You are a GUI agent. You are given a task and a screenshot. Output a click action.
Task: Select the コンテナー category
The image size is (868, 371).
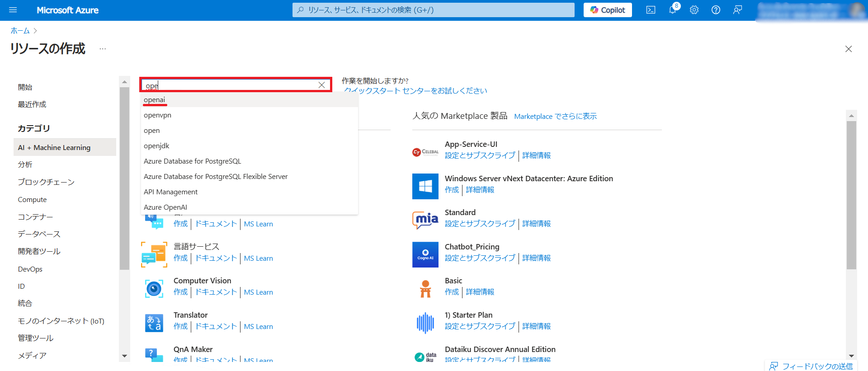pos(65,217)
